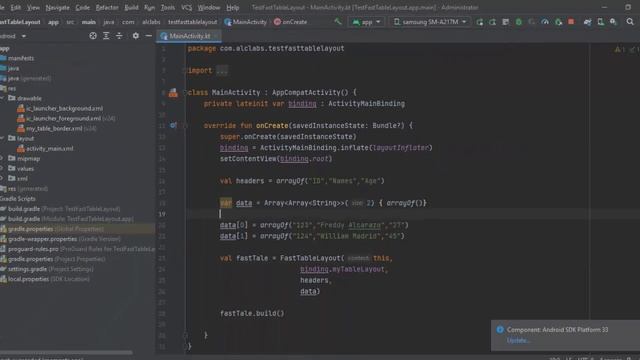The width and height of the screenshot is (640, 360).
Task: Open the Project panel gear options
Action: click(x=136, y=36)
